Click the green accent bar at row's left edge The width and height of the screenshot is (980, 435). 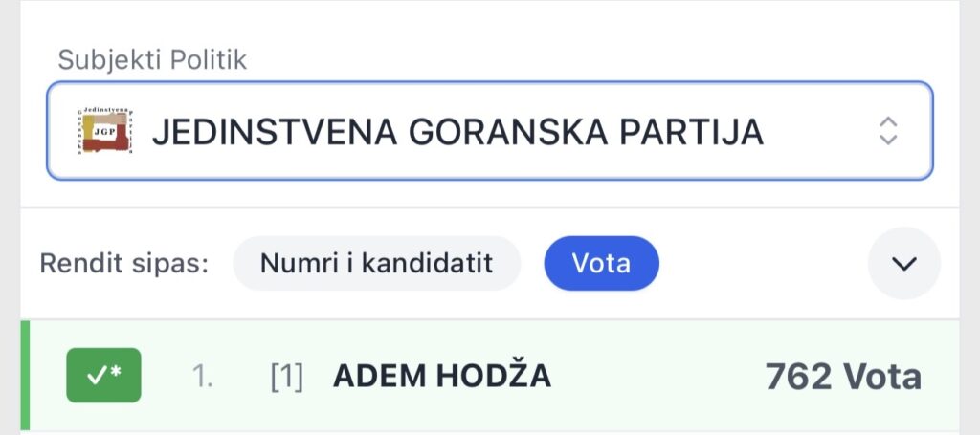pos(25,376)
